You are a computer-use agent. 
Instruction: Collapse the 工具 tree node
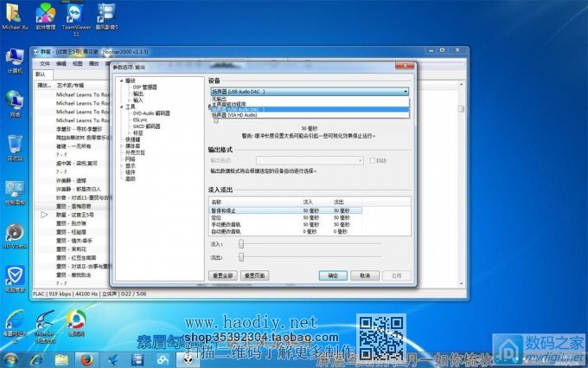121,107
